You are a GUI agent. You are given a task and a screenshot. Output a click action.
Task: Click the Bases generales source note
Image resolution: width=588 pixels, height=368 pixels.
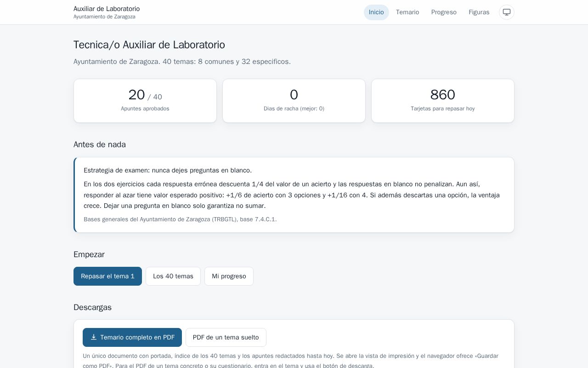click(x=180, y=219)
